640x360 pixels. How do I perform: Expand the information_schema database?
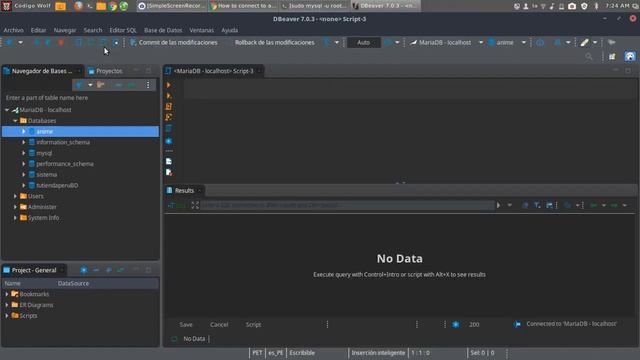coord(24,142)
